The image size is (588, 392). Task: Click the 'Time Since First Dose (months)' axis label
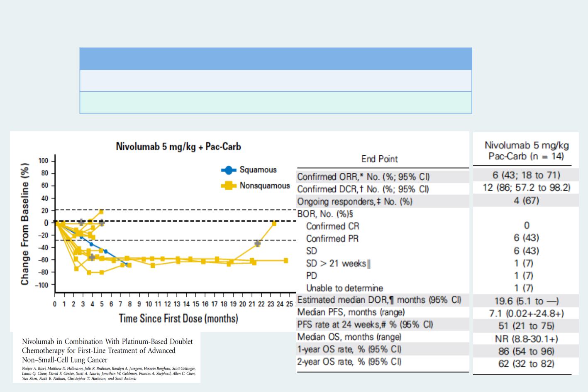pos(178,318)
